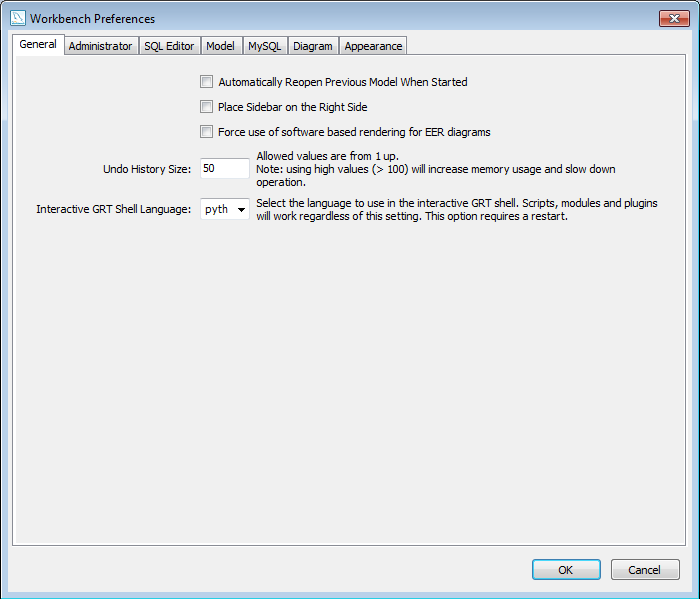Click the Undo History Size label

[147, 169]
